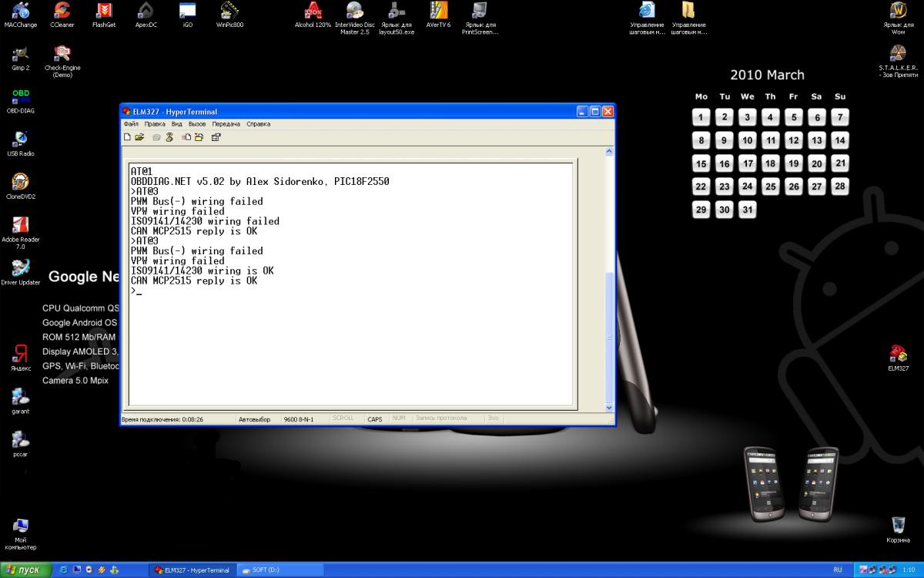Open the Вызов menu

click(x=197, y=124)
